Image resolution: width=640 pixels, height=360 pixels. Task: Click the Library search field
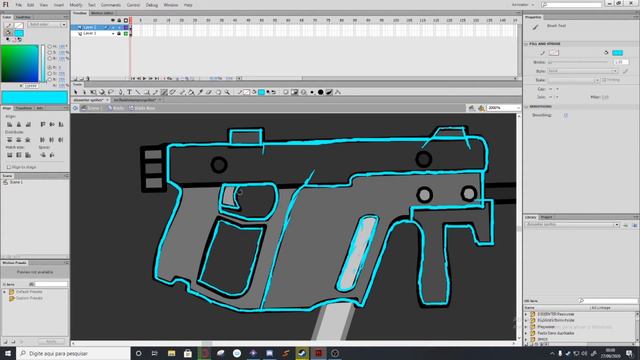608,301
